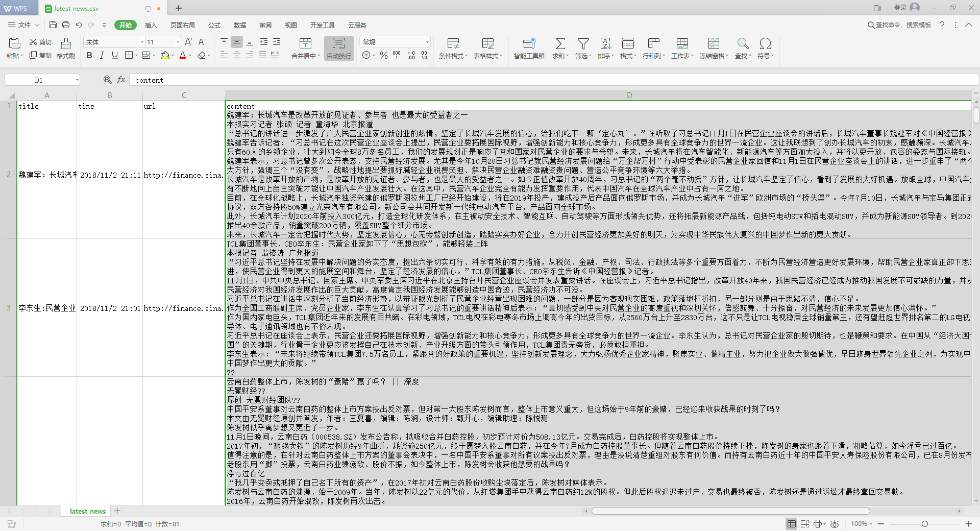Click the print icon in quick toolbar
Viewport: 980px width, 531px height.
click(x=65, y=25)
